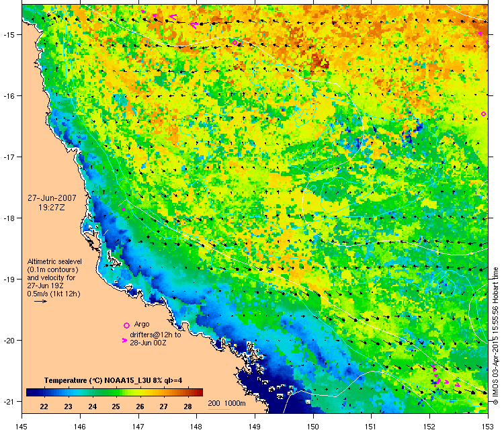Click the Temperature NOAA15_L3U colorbar title
This screenshot has width=504, height=430.
113,380
